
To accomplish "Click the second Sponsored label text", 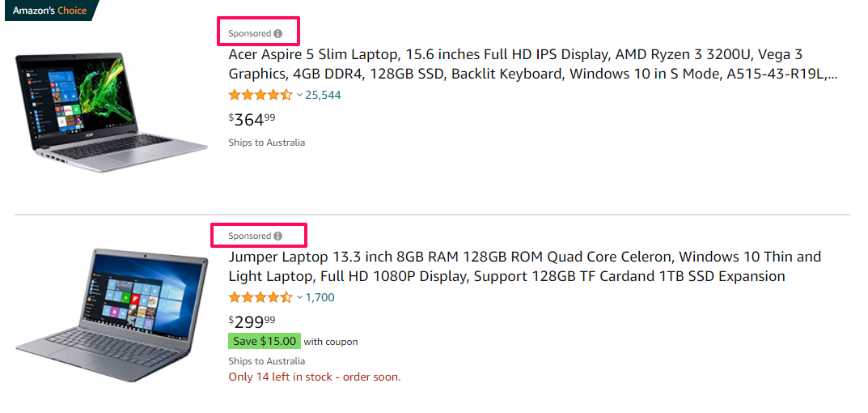I will click(x=250, y=236).
